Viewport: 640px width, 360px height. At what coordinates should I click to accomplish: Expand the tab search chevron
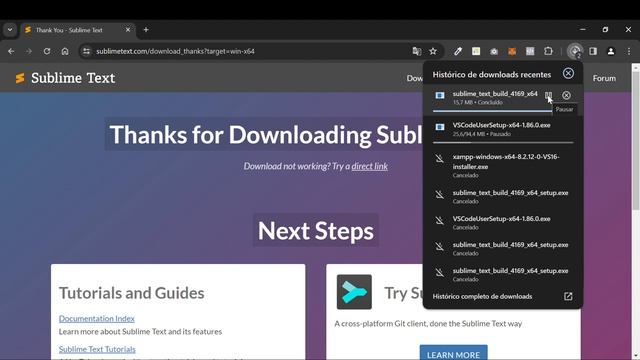click(x=10, y=30)
